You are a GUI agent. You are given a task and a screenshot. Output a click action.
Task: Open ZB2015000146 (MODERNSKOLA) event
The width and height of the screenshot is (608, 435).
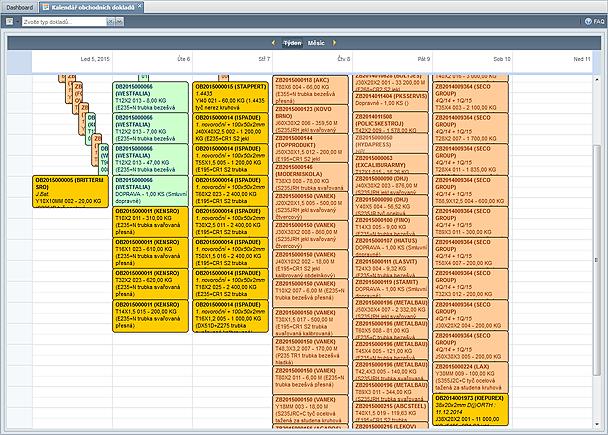(x=311, y=177)
